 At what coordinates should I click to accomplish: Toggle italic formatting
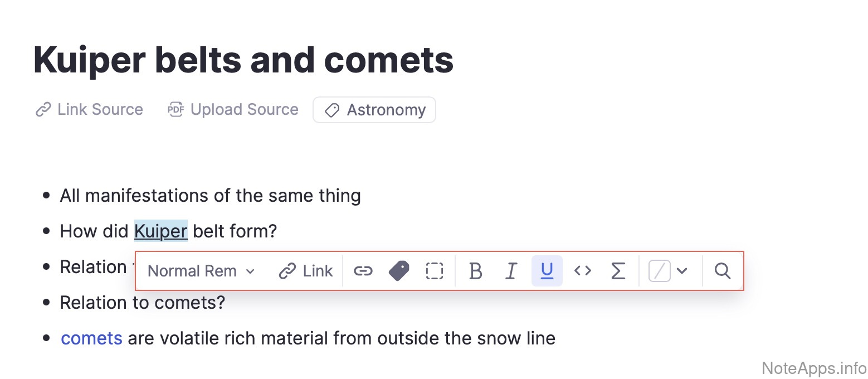tap(511, 271)
